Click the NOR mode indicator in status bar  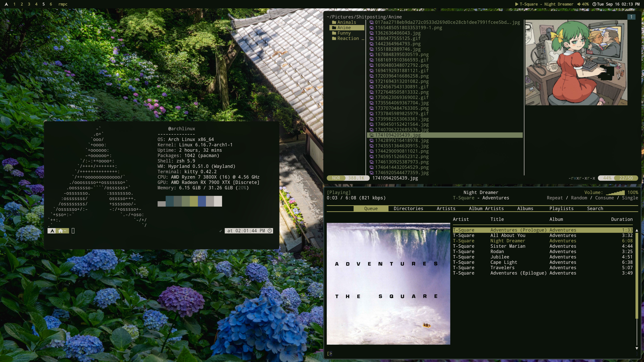tap(336, 178)
